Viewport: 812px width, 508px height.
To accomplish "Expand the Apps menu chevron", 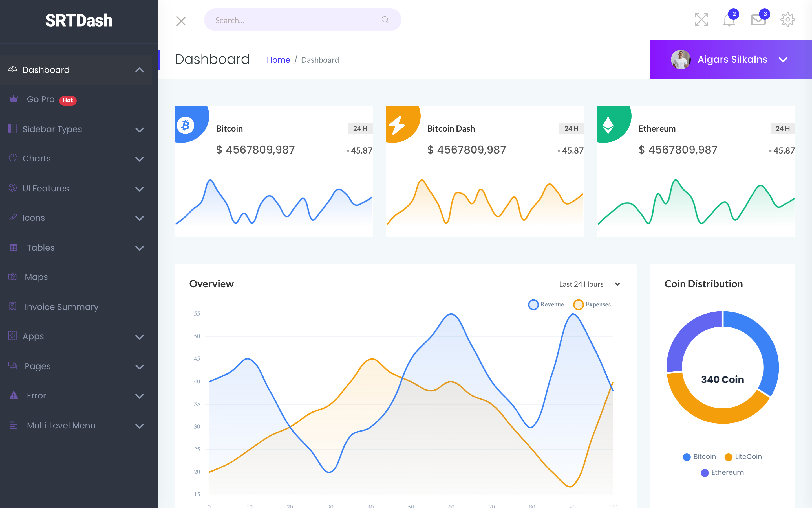I will (x=140, y=337).
